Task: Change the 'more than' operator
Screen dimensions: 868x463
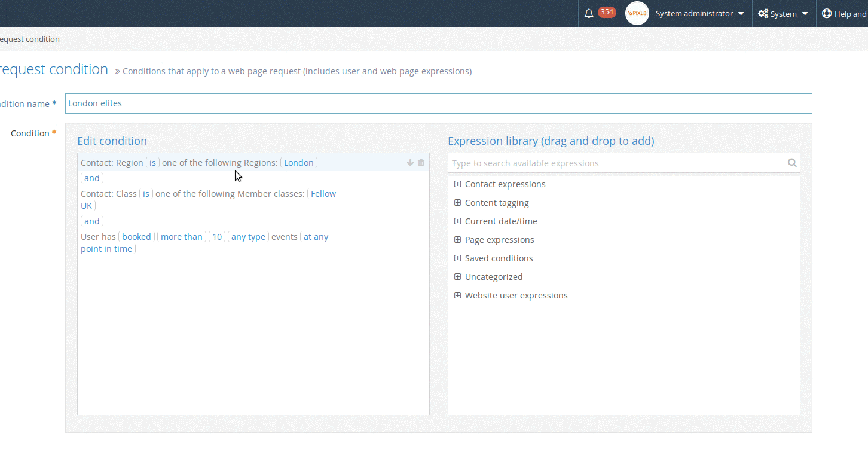Action: [x=182, y=237]
